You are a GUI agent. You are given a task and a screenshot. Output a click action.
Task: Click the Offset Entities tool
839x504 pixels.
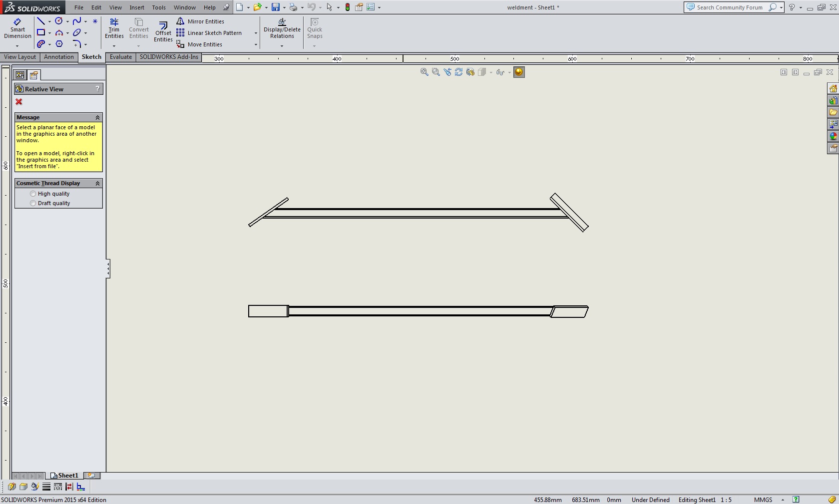pos(163,31)
